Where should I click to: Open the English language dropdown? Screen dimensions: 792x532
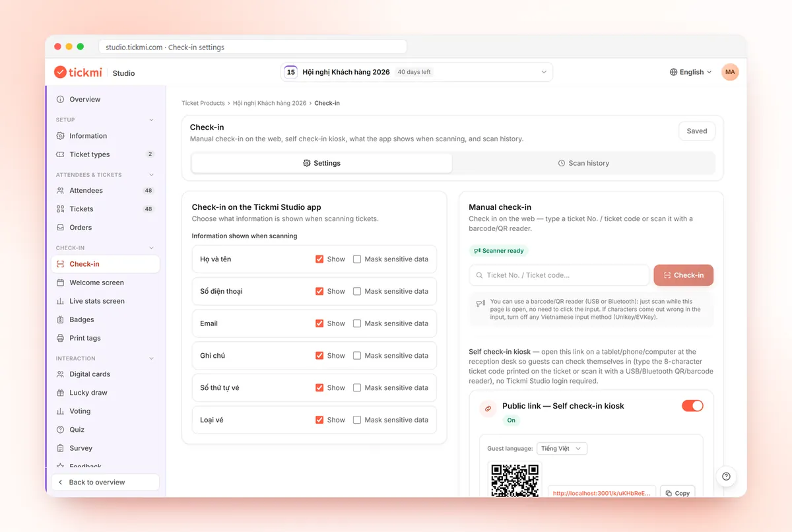691,72
